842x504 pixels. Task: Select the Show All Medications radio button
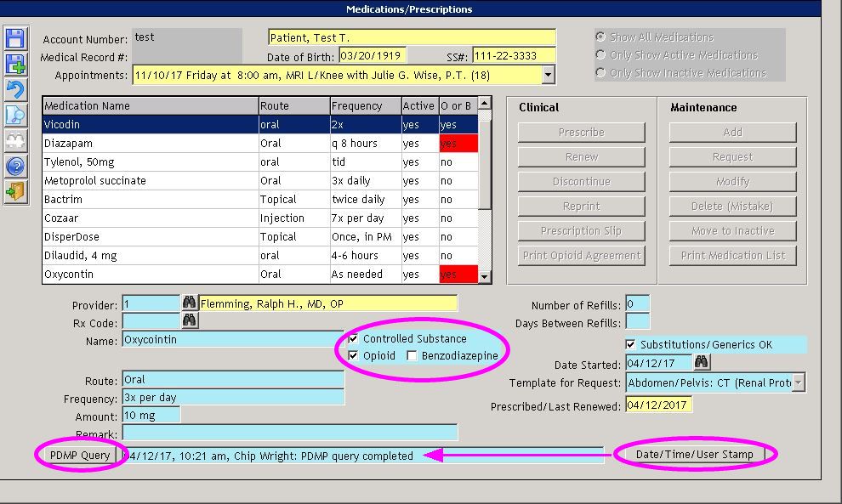(x=602, y=37)
